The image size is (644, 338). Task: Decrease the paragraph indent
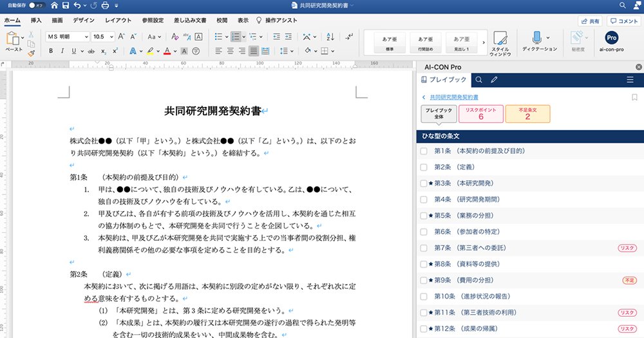[277, 37]
